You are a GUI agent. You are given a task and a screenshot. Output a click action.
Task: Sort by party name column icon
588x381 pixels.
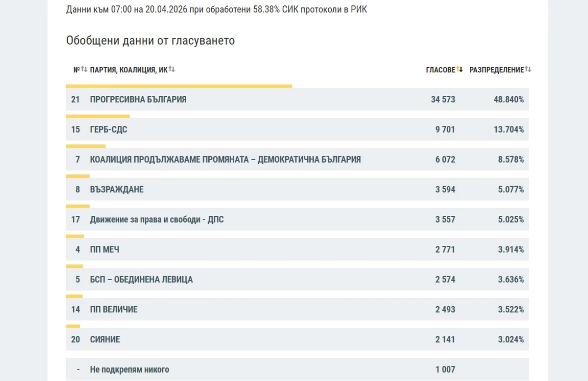coord(171,70)
